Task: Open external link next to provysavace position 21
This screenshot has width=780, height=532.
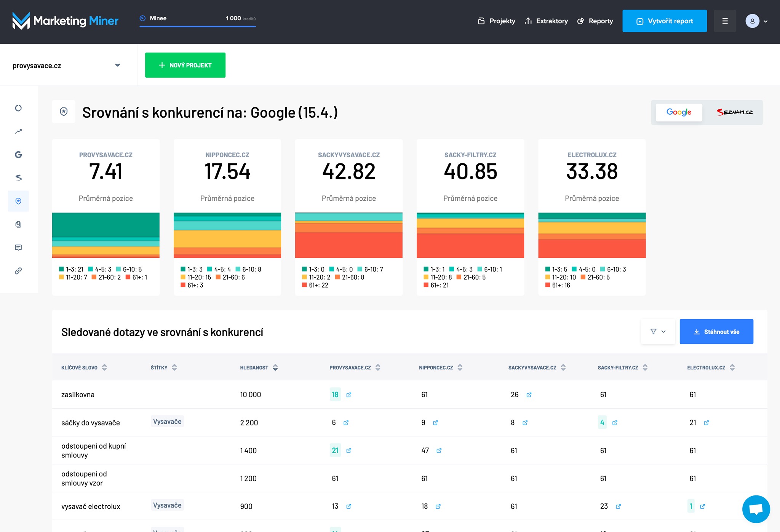Action: point(348,451)
